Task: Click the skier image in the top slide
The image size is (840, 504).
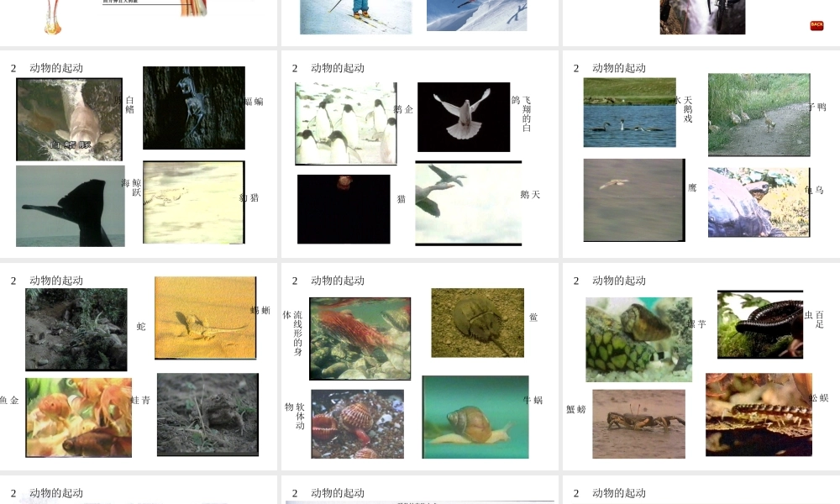Action: tap(355, 17)
